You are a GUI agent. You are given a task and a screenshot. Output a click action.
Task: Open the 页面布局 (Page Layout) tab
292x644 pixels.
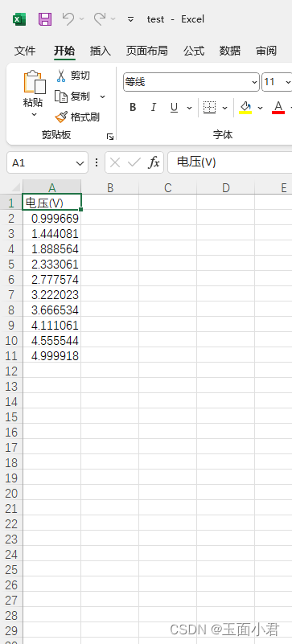tap(147, 51)
